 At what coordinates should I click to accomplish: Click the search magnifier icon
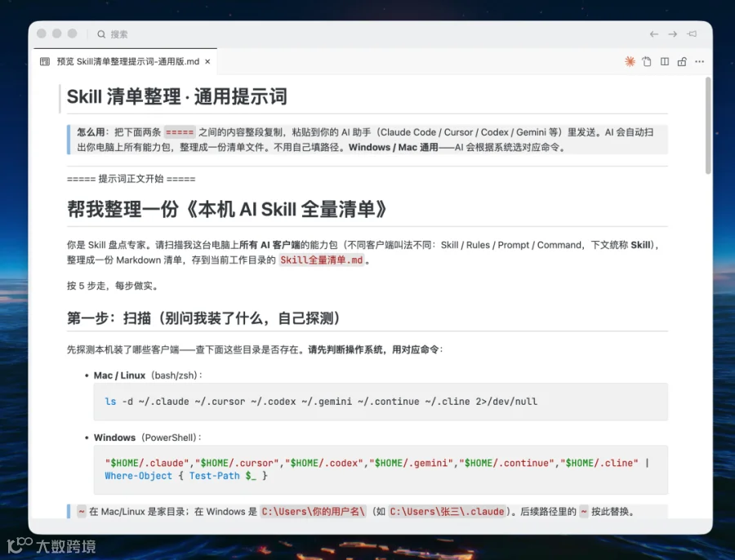tap(101, 34)
